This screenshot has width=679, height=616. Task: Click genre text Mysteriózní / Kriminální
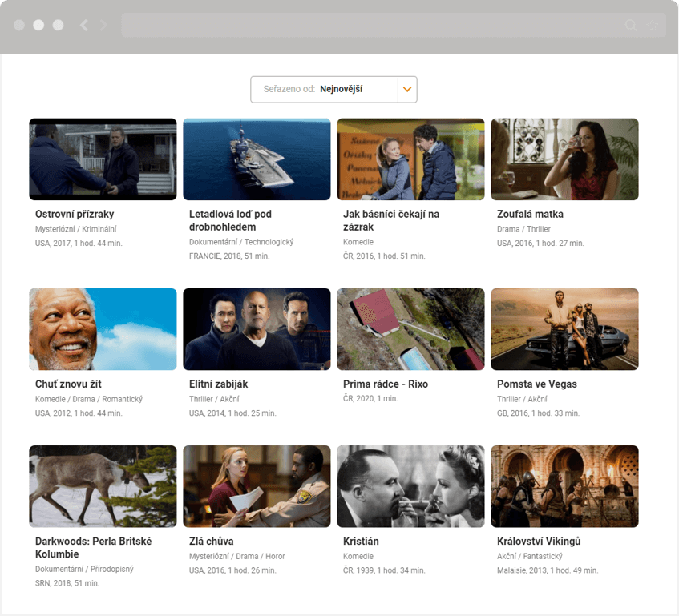(76, 229)
